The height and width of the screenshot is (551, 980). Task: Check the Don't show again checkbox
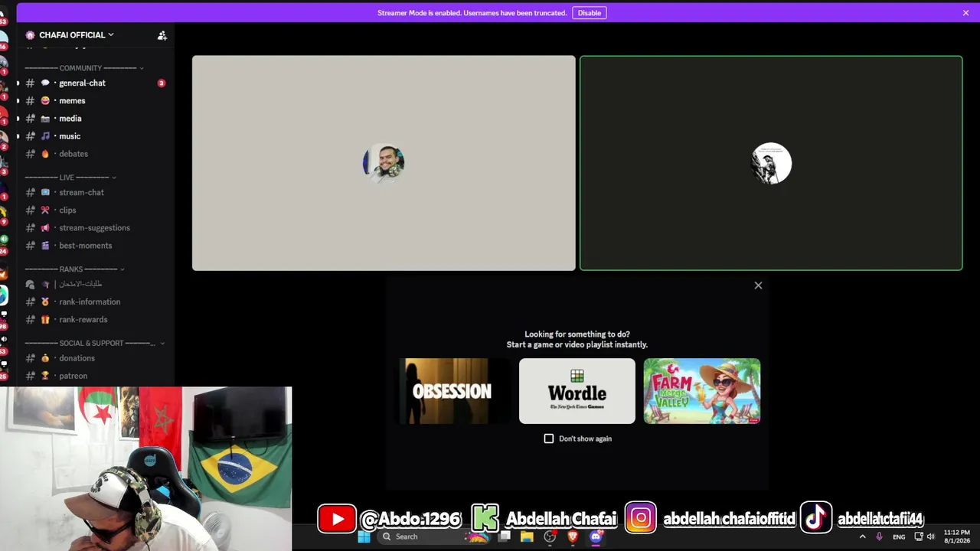(x=548, y=439)
